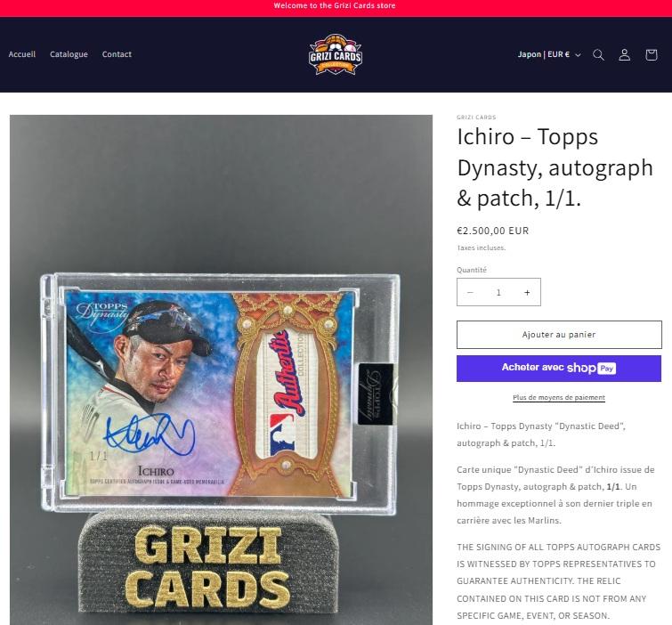Click the Welcome announcement banner
The height and width of the screenshot is (625, 672).
[336, 6]
